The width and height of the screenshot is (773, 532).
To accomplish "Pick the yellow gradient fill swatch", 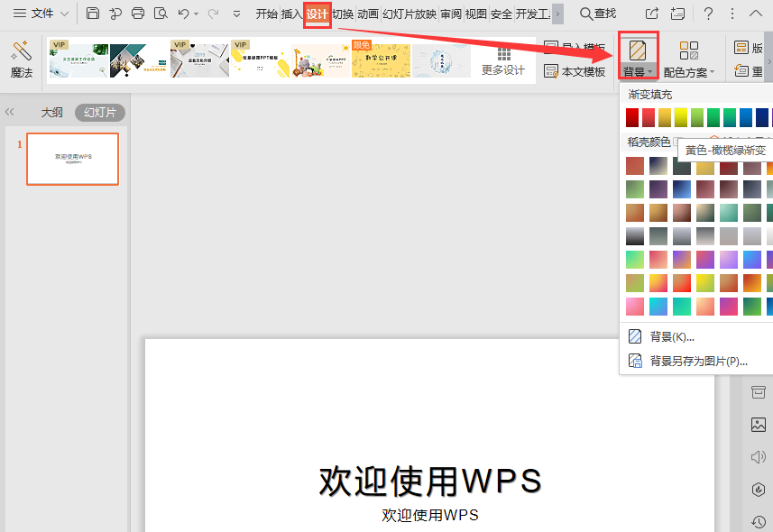I will click(x=681, y=117).
